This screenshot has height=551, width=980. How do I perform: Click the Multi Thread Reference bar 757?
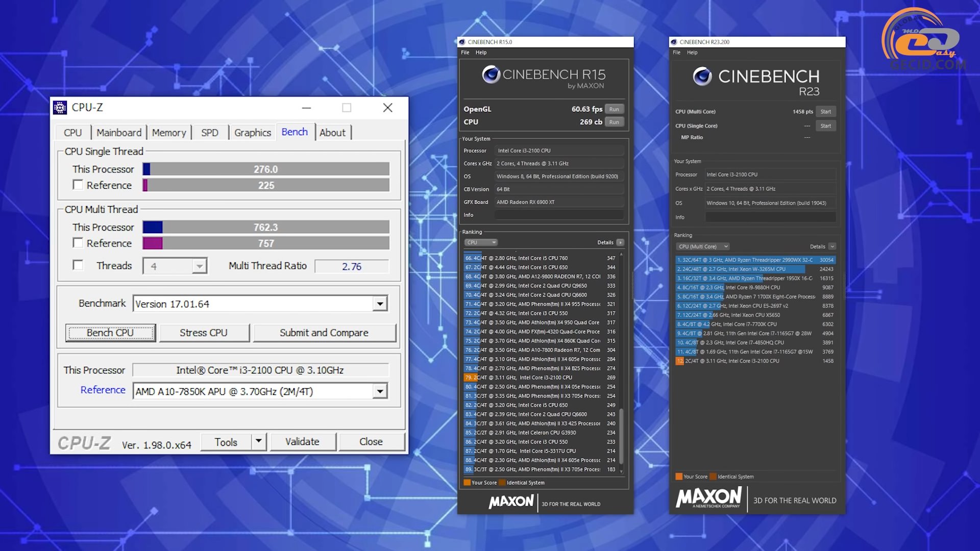pyautogui.click(x=266, y=243)
